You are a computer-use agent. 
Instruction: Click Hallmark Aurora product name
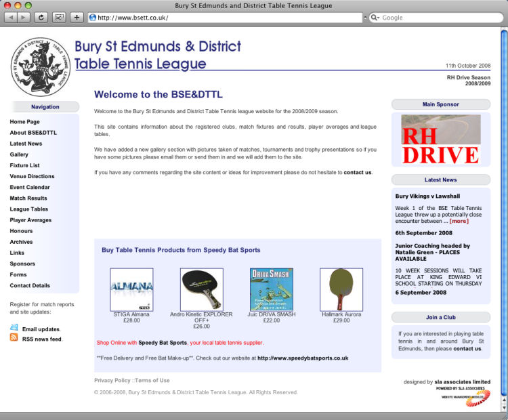[341, 314]
